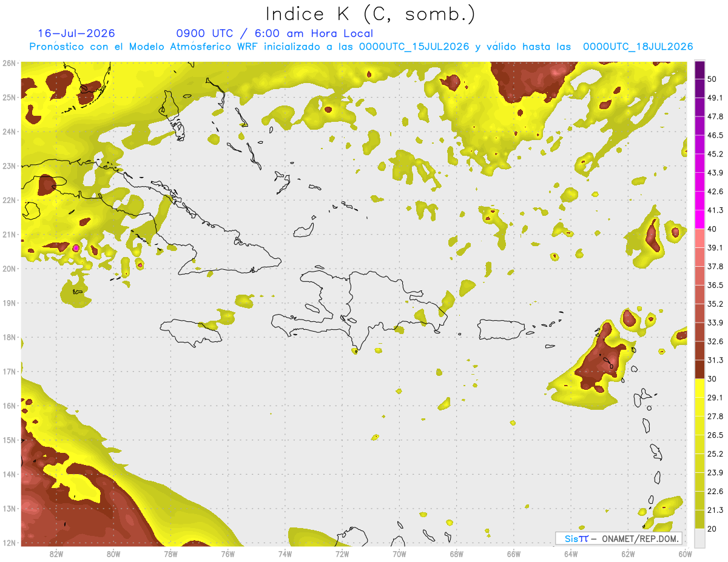Click the '30' colorbar value

712,379
